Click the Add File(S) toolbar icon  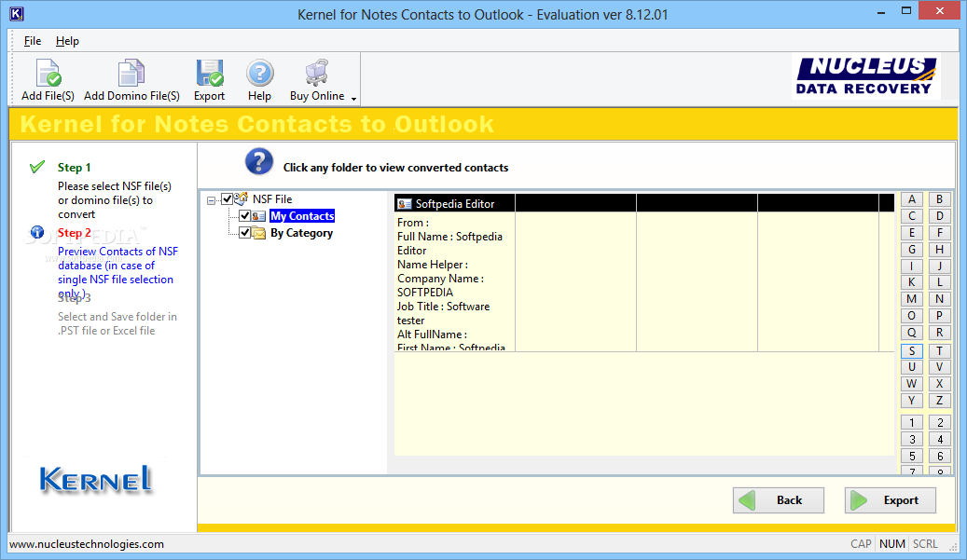coord(48,74)
